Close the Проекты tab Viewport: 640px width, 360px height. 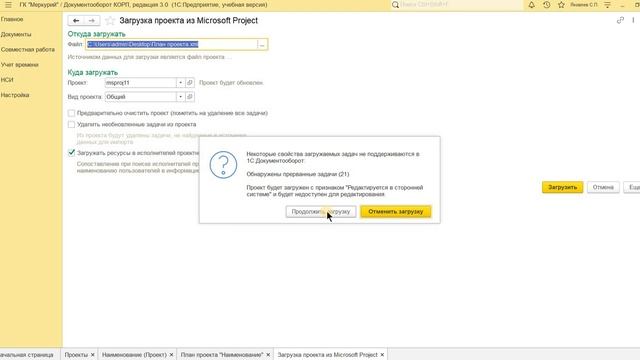[x=93, y=355]
